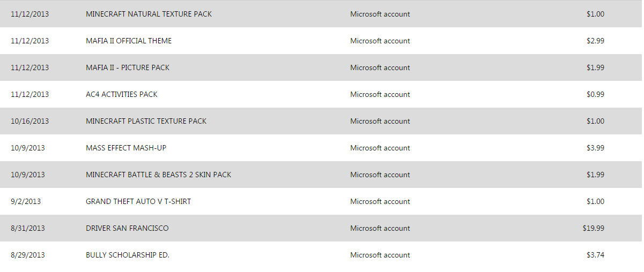
Task: Click the MINECRAFT NATURAL TEXTURE PACK title
Action: [149, 14]
